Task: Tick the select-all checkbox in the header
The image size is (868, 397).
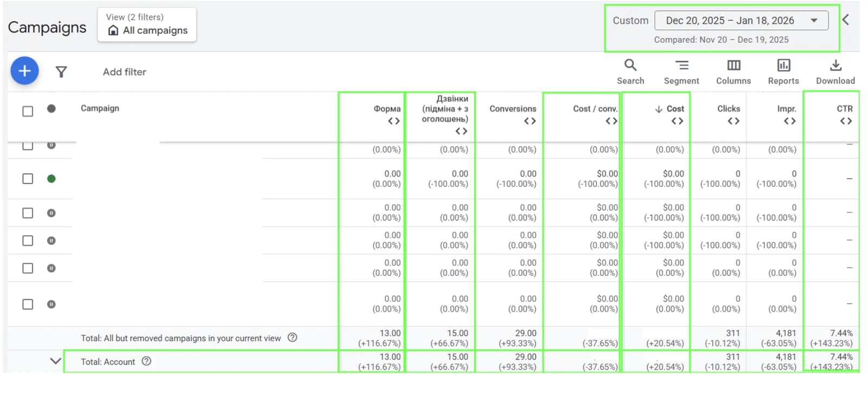Action: point(28,111)
